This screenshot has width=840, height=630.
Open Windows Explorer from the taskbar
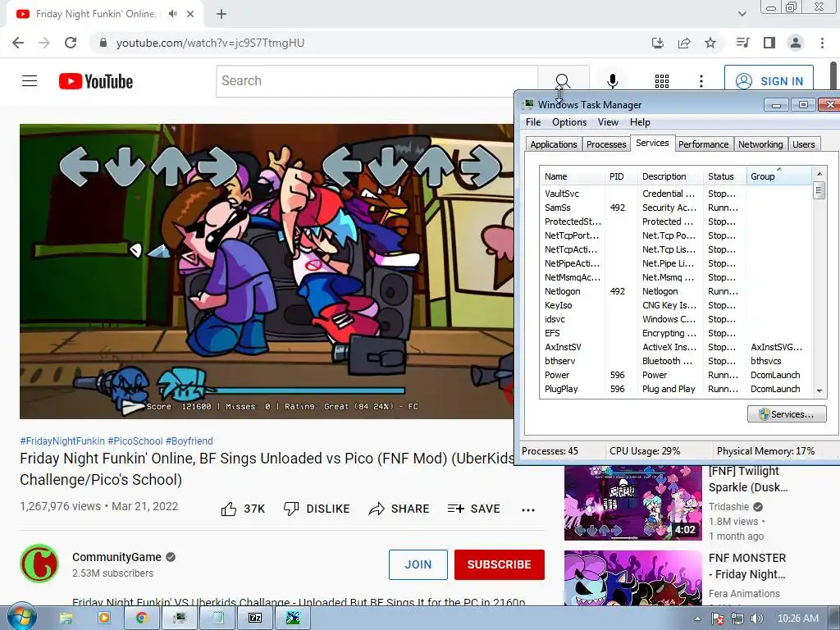coord(66,619)
